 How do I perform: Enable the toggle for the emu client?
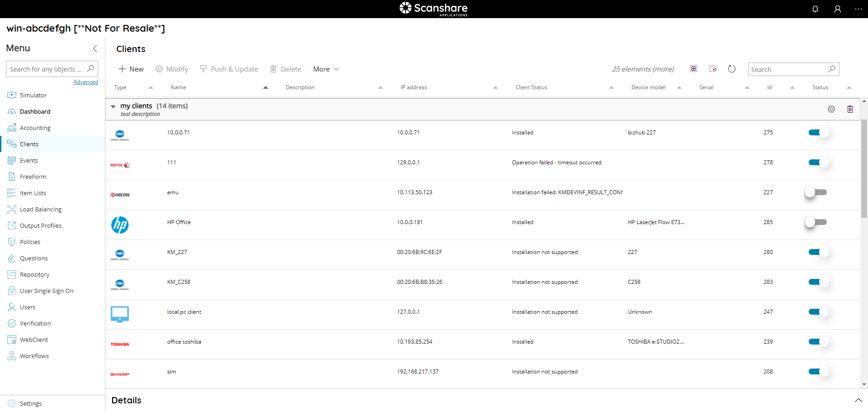point(816,192)
